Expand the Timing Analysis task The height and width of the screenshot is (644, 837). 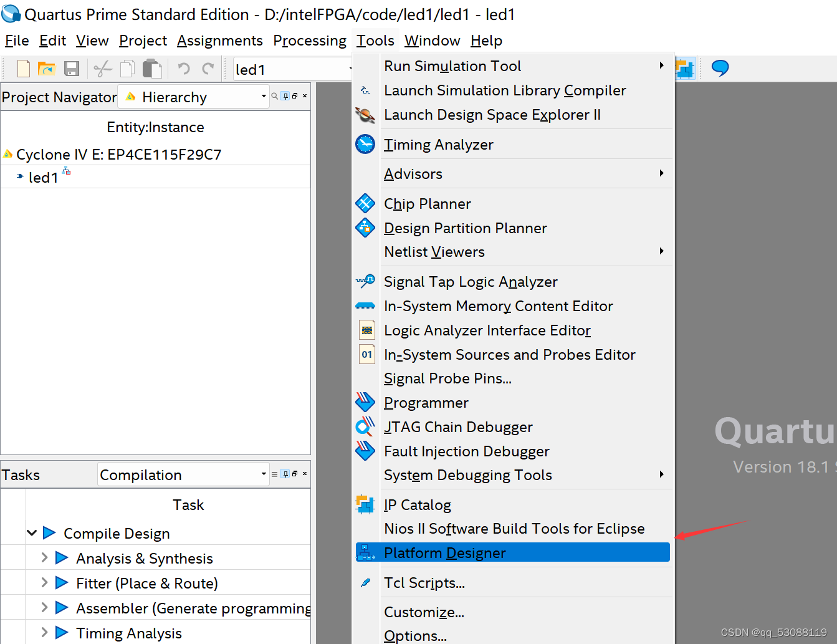point(44,633)
